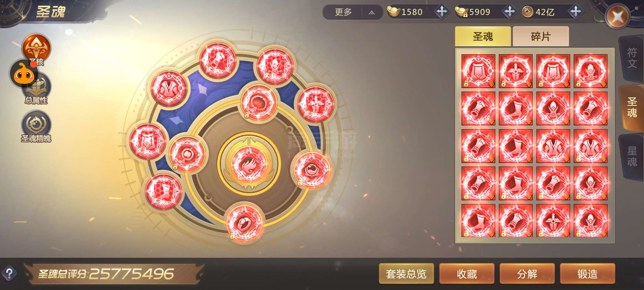This screenshot has height=290, width=644.
Task: Select equipped robe slot on outer ring
Action: click(169, 88)
